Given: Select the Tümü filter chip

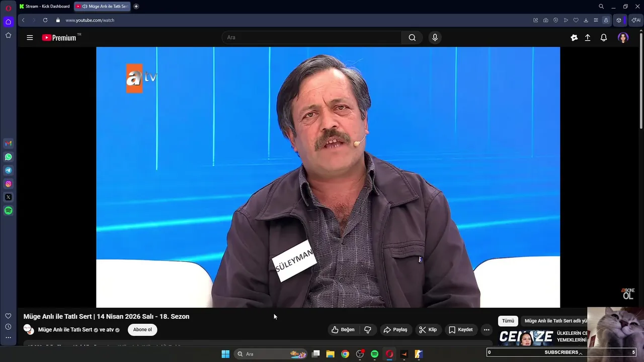Looking at the screenshot, I should point(508,321).
